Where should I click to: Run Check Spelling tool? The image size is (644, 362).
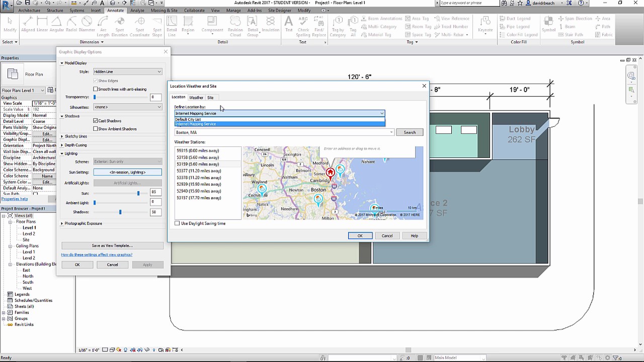(303, 27)
